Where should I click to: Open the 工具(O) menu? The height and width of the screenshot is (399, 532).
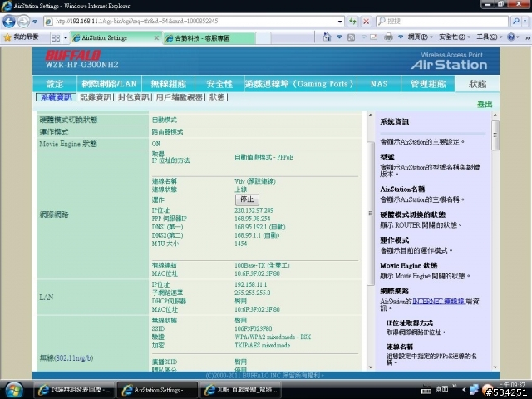pyautogui.click(x=489, y=37)
